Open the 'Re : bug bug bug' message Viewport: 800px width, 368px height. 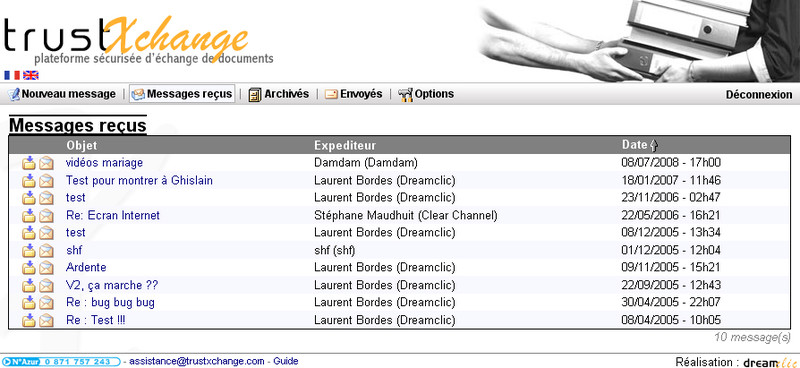click(110, 302)
